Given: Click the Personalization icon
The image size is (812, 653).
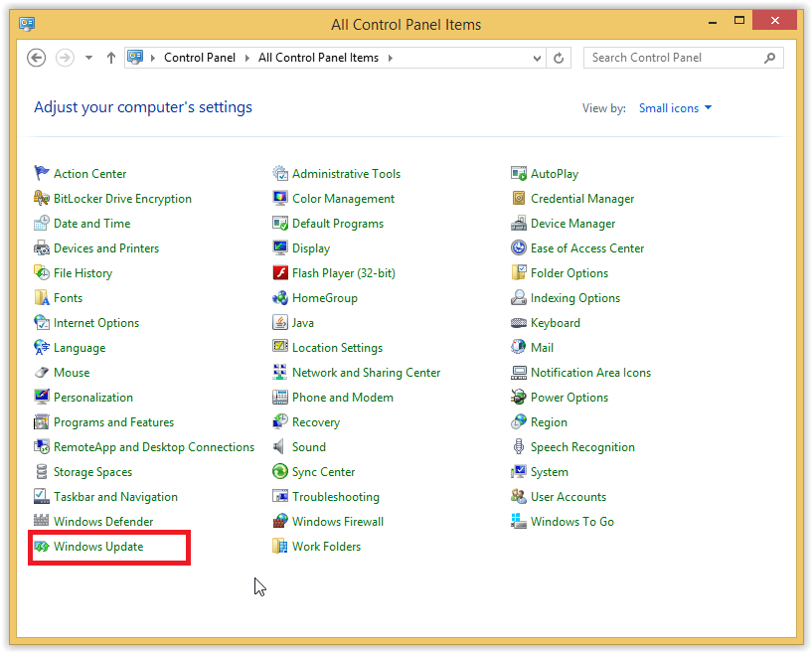Looking at the screenshot, I should [42, 397].
